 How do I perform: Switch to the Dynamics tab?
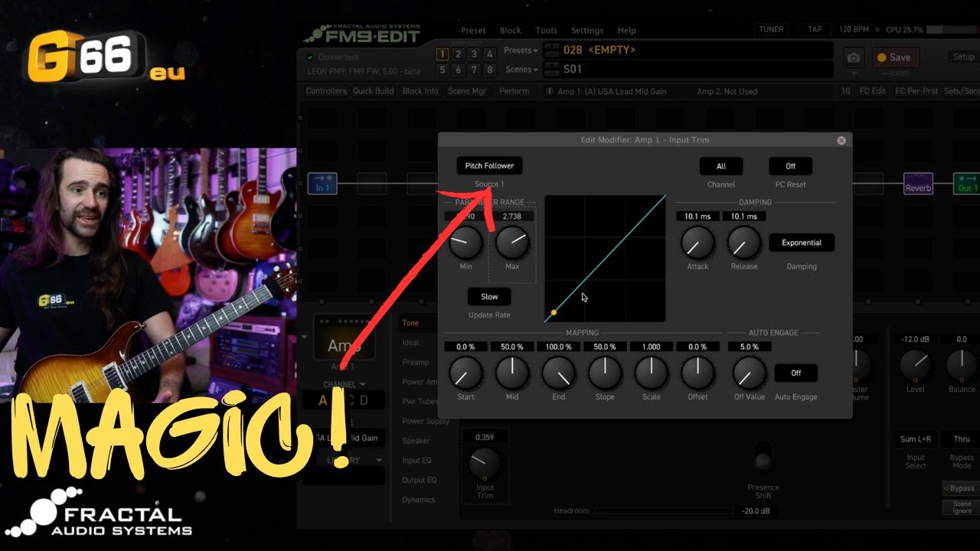(419, 500)
